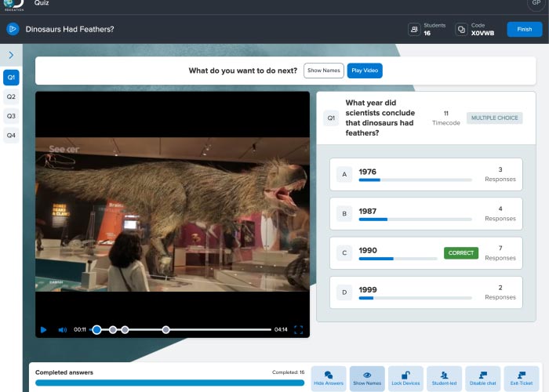Viewport: 549px width, 392px height.
Task: Click the video progress slider handle
Action: (96, 330)
